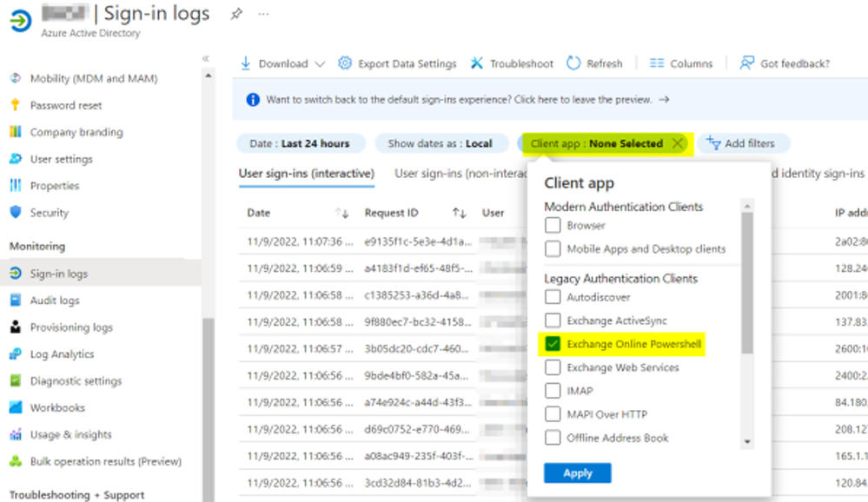Click the Refresh toolbar label
Screen dimensions: 868x502
click(x=605, y=63)
